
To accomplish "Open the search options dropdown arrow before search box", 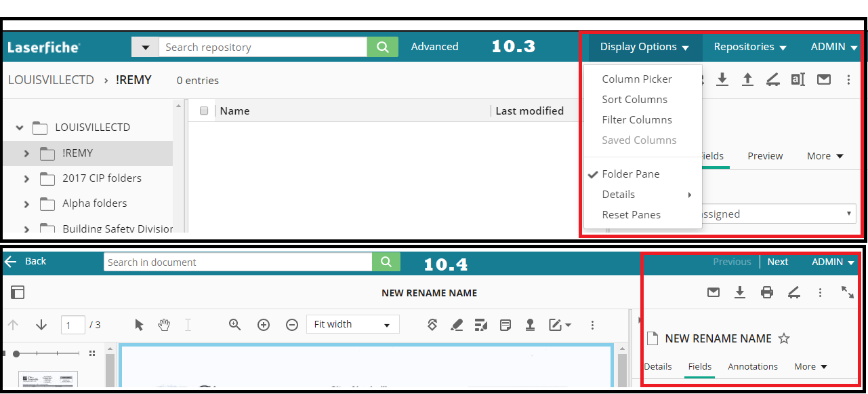I will point(145,47).
